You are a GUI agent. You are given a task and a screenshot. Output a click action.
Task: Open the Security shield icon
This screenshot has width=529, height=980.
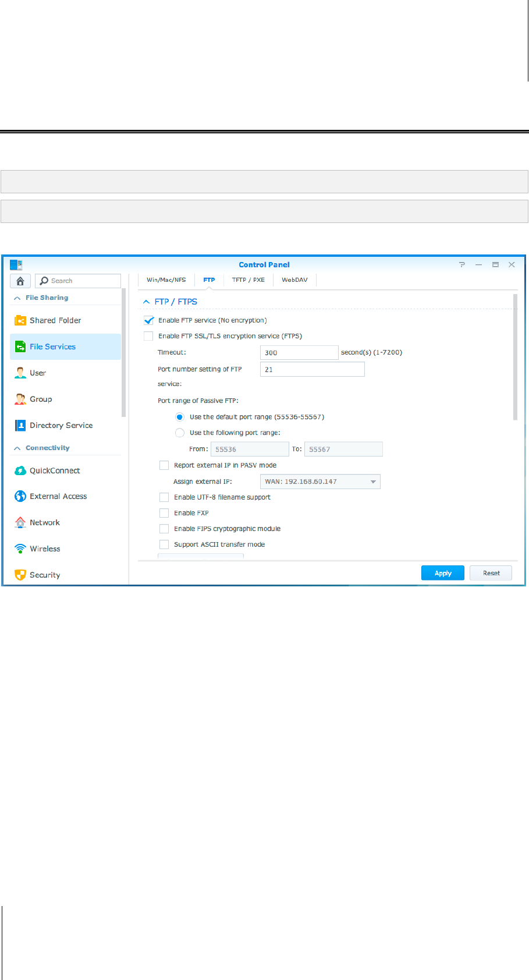pyautogui.click(x=20, y=575)
